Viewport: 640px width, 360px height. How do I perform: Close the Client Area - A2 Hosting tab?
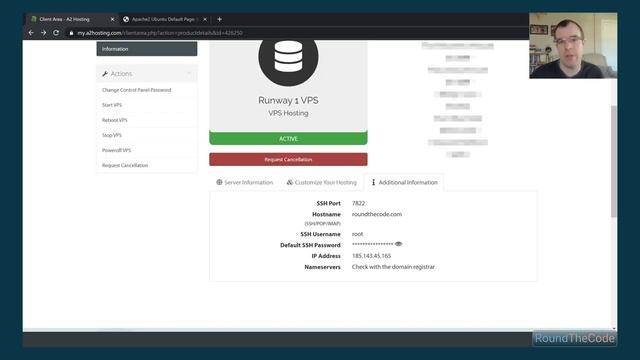tap(112, 19)
